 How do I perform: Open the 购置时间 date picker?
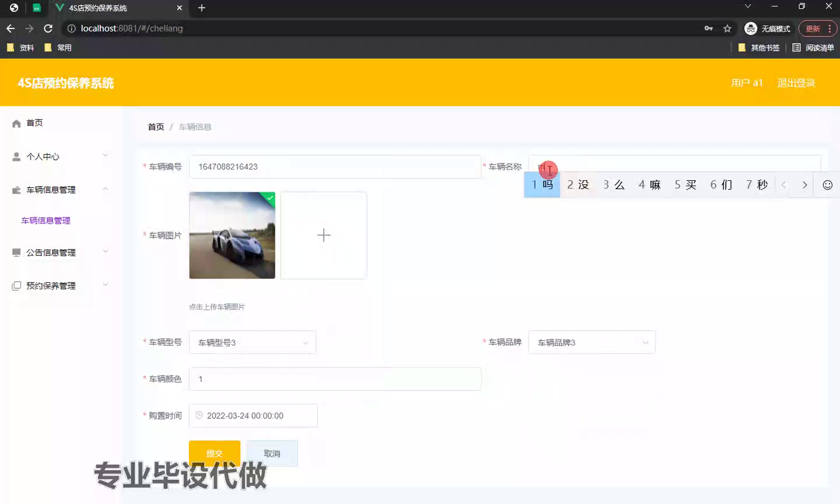point(253,416)
